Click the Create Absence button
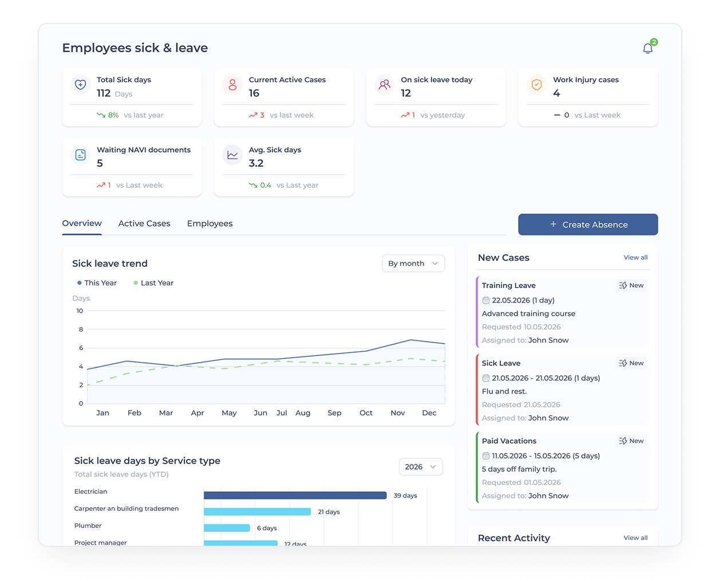719x588 pixels. [588, 225]
